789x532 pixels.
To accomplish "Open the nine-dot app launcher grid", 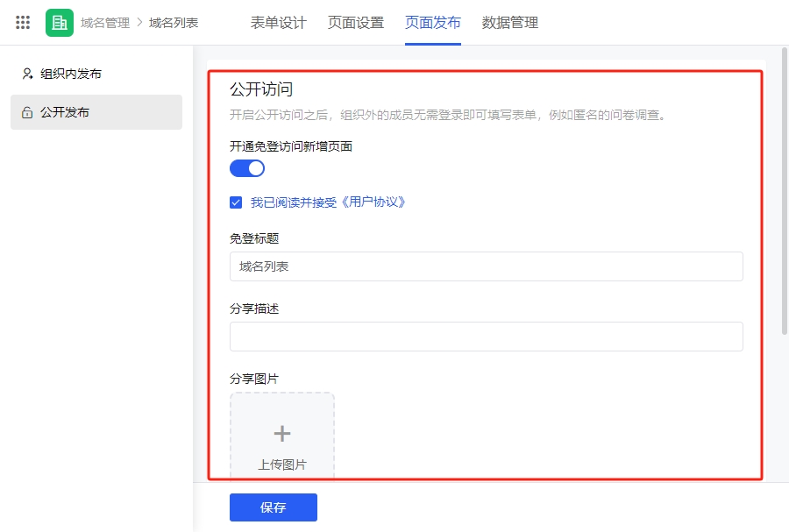I will [x=23, y=23].
